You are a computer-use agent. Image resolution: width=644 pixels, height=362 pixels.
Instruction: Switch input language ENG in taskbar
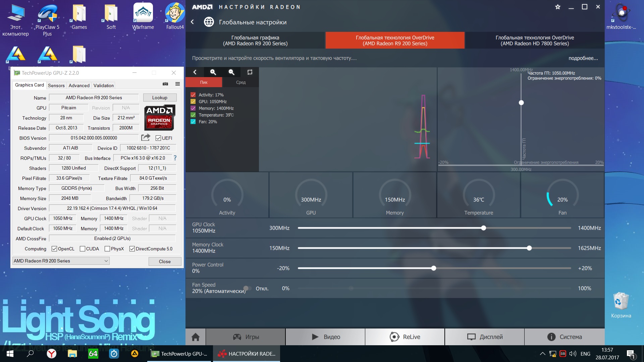click(585, 354)
